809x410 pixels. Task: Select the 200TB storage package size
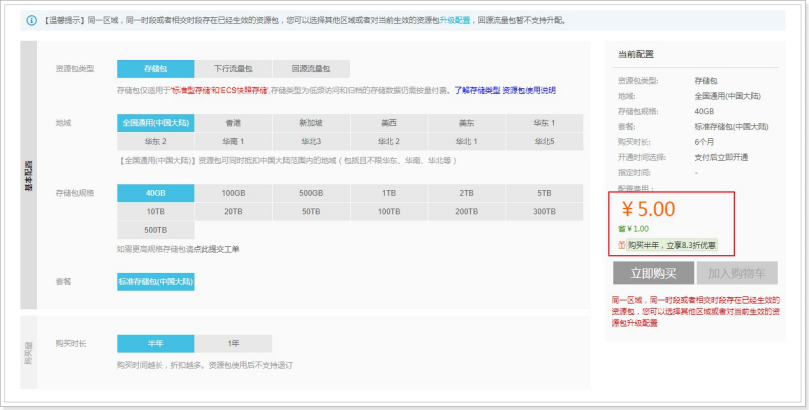[466, 211]
